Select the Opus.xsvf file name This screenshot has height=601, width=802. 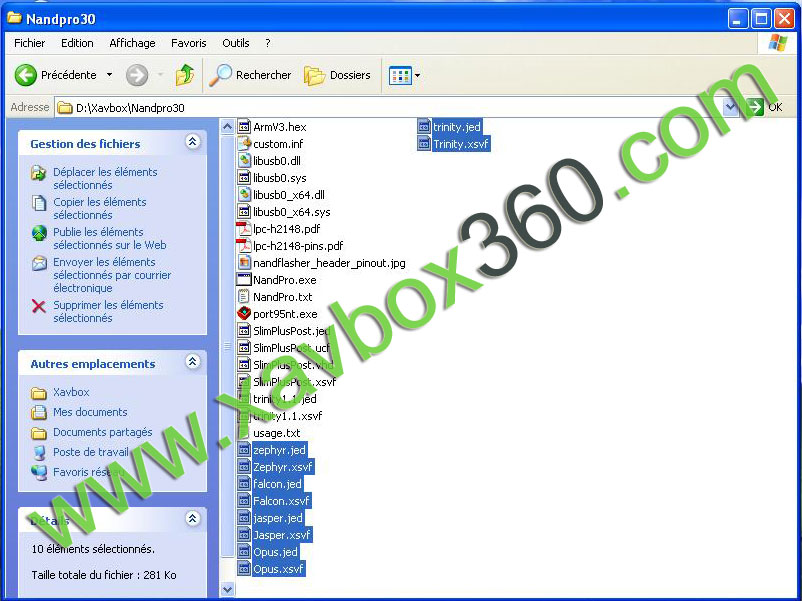pyautogui.click(x=279, y=569)
